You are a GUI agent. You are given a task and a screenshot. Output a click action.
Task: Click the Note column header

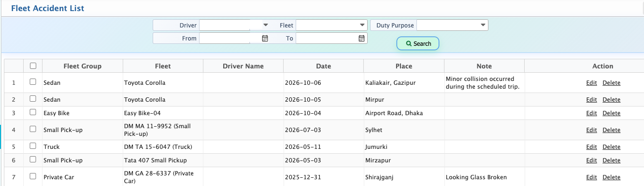point(484,66)
